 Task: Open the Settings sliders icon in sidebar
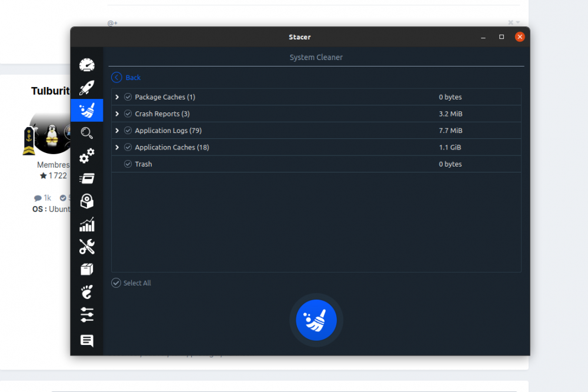[x=86, y=314]
